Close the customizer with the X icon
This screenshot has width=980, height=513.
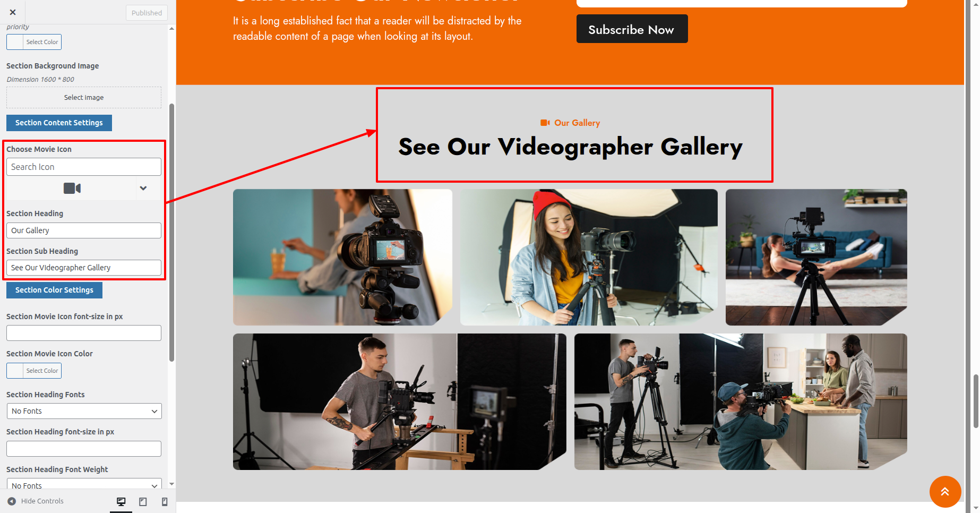pyautogui.click(x=13, y=12)
